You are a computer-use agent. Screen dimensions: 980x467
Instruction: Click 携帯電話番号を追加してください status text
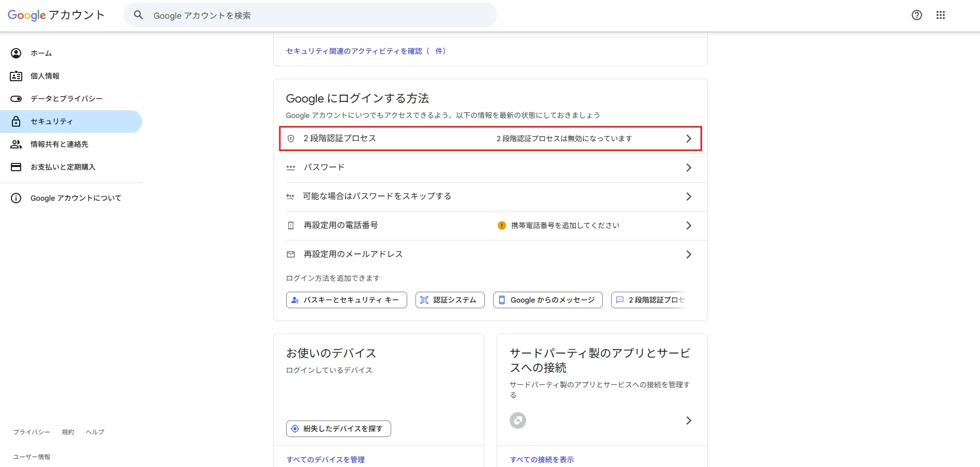[565, 225]
